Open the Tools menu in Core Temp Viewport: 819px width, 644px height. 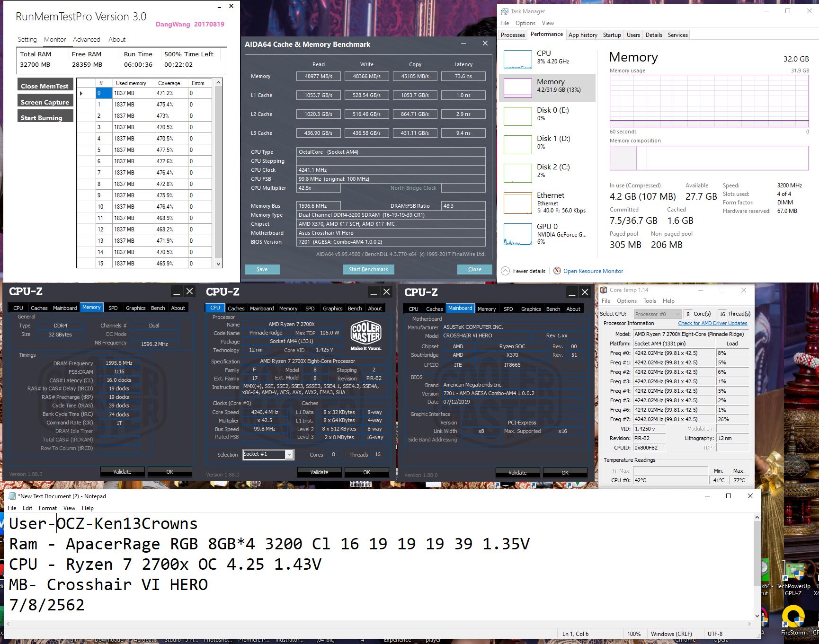[x=650, y=301]
